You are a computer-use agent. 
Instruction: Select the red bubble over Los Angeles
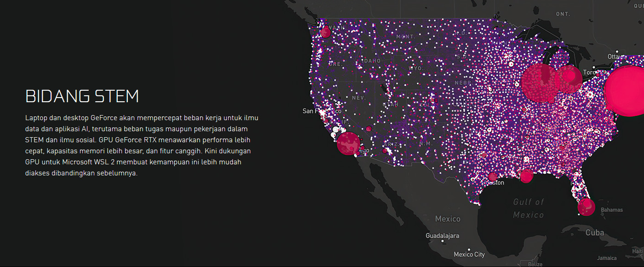pos(349,144)
